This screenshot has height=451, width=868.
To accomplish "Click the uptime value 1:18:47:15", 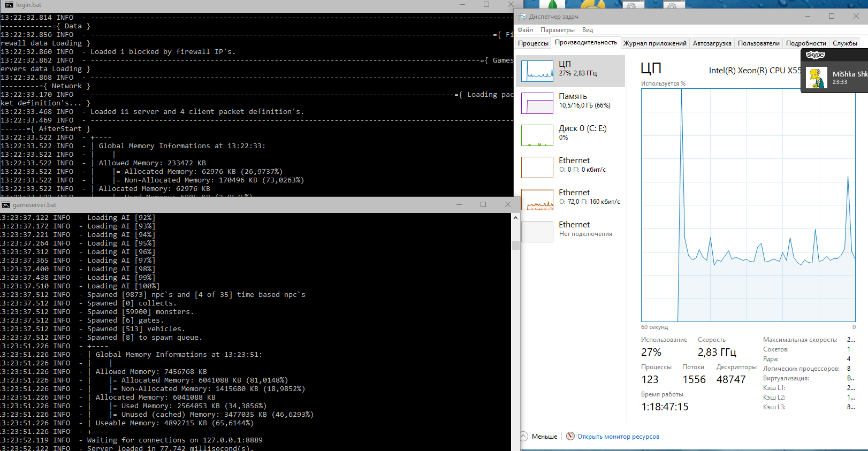I will [x=665, y=407].
